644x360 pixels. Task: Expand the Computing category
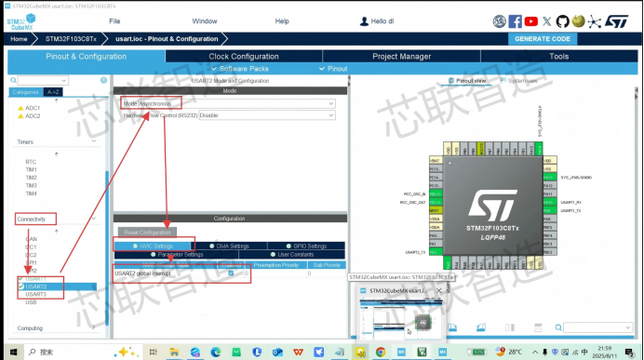click(94, 327)
